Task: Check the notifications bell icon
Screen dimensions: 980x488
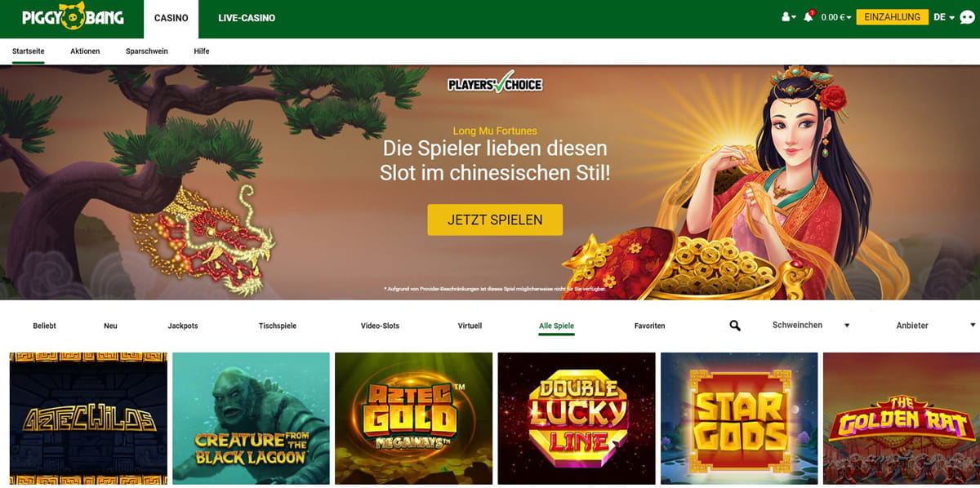Action: coord(808,16)
